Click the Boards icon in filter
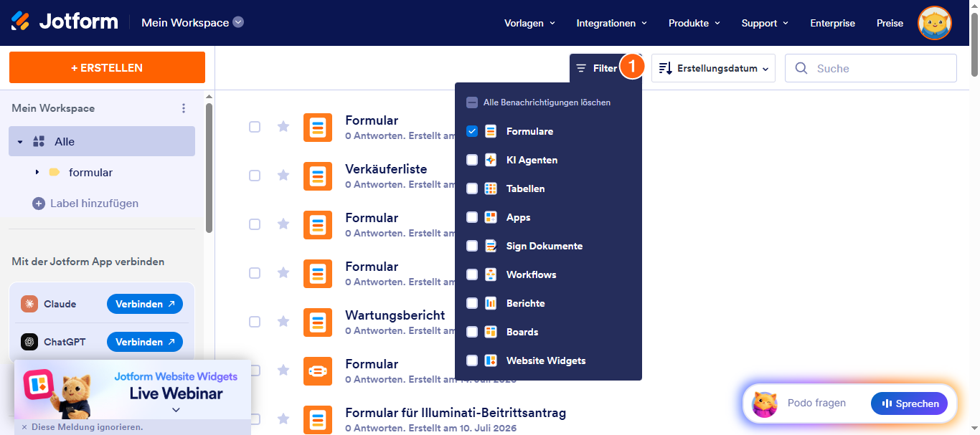This screenshot has height=435, width=980. [491, 332]
